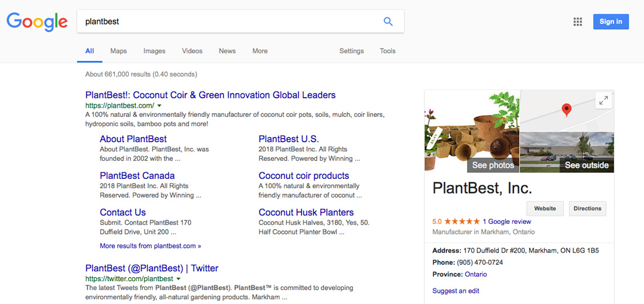Click the Ontario province link
The width and height of the screenshot is (644, 304).
pos(475,274)
